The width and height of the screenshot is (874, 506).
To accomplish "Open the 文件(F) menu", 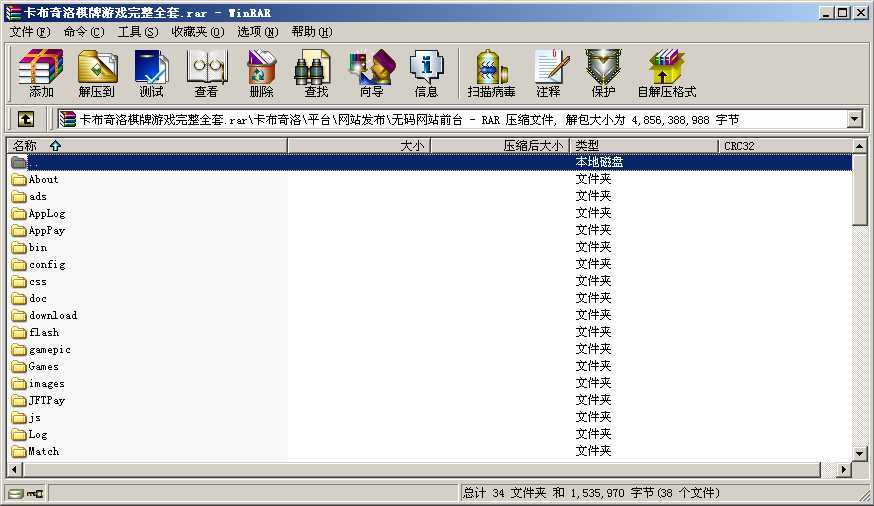I will (x=30, y=32).
